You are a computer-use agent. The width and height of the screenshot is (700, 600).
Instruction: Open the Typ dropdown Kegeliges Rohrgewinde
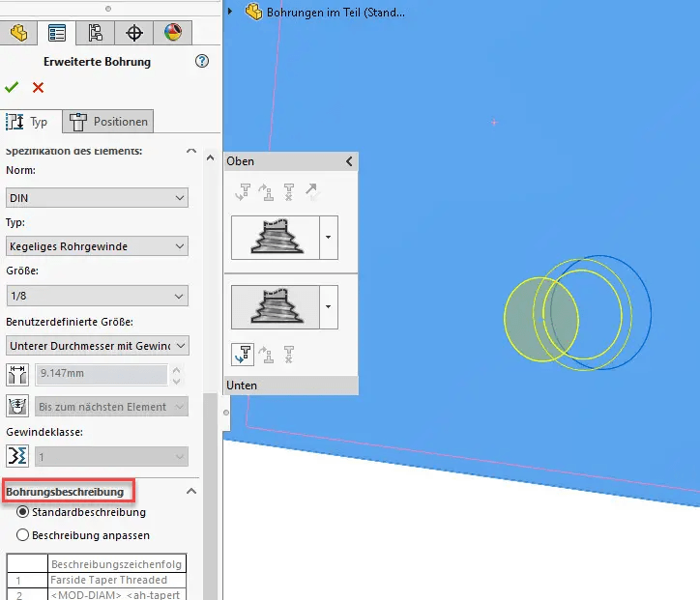(x=97, y=246)
